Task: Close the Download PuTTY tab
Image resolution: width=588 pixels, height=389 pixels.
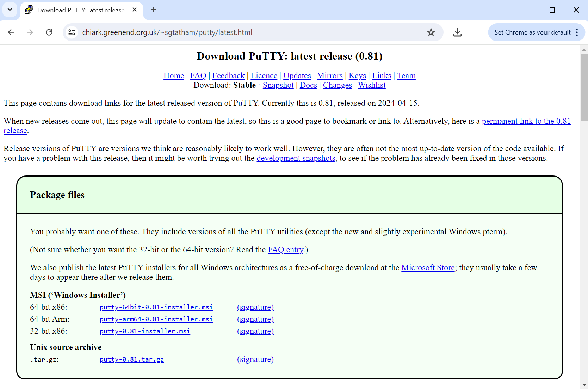Action: coord(135,10)
